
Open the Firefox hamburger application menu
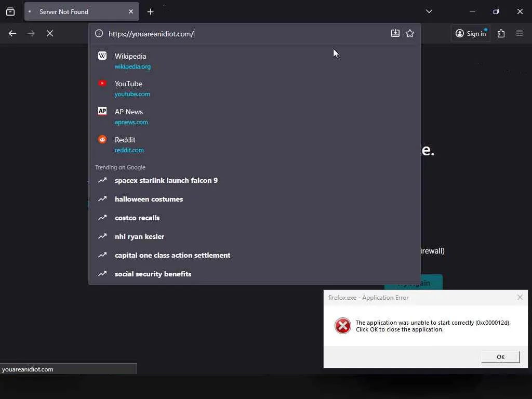520,33
